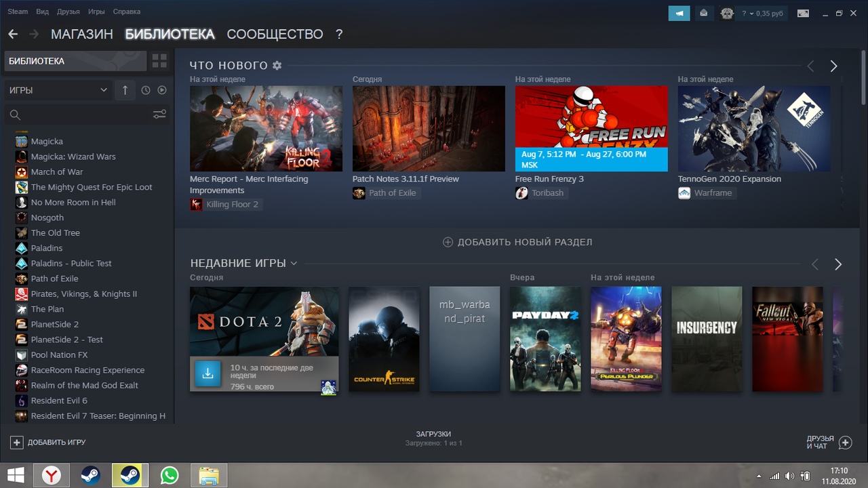Open WhatsApp from the taskbar
The height and width of the screenshot is (488, 868).
pos(169,475)
